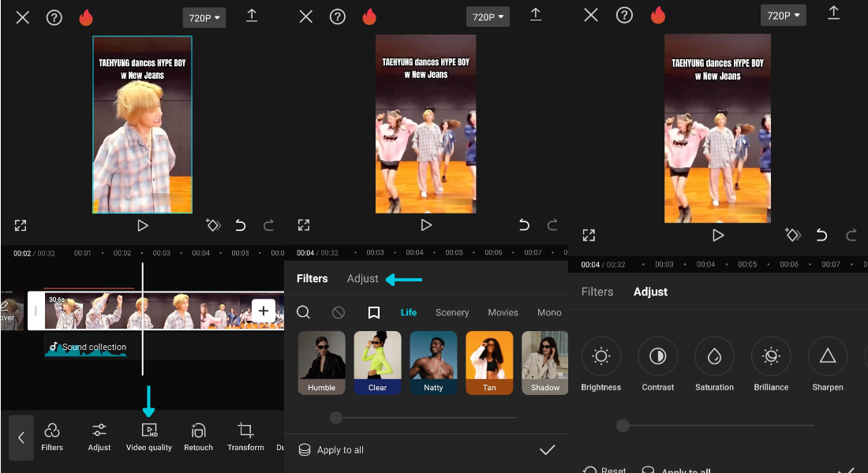The height and width of the screenshot is (473, 868).
Task: Toggle fullscreen preview in first screen
Action: 21,225
